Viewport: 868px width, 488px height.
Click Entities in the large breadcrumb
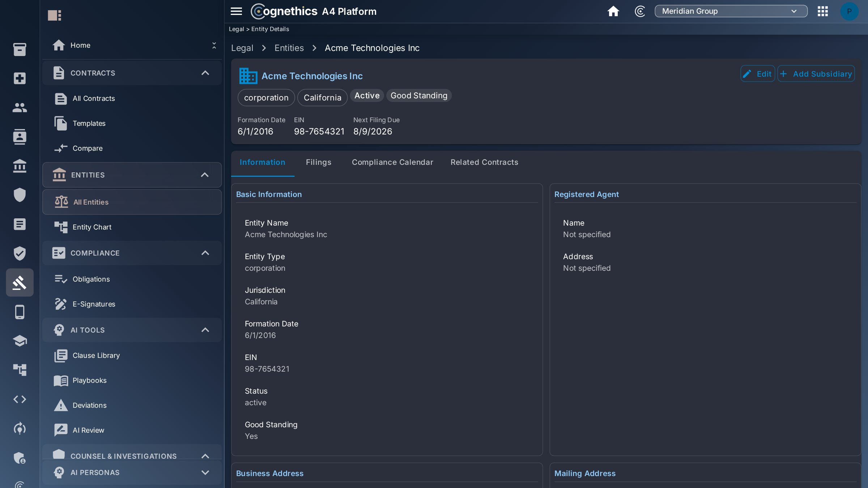click(x=289, y=48)
